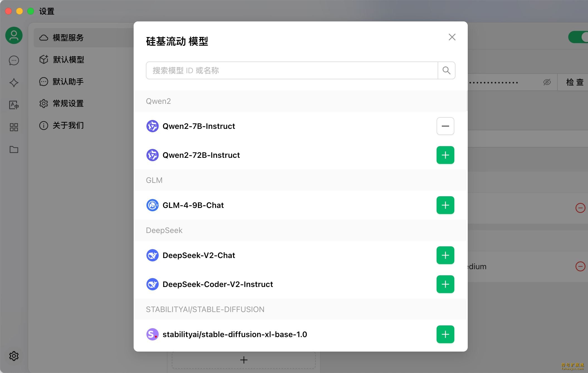Toggle the provider enable switch

click(578, 37)
